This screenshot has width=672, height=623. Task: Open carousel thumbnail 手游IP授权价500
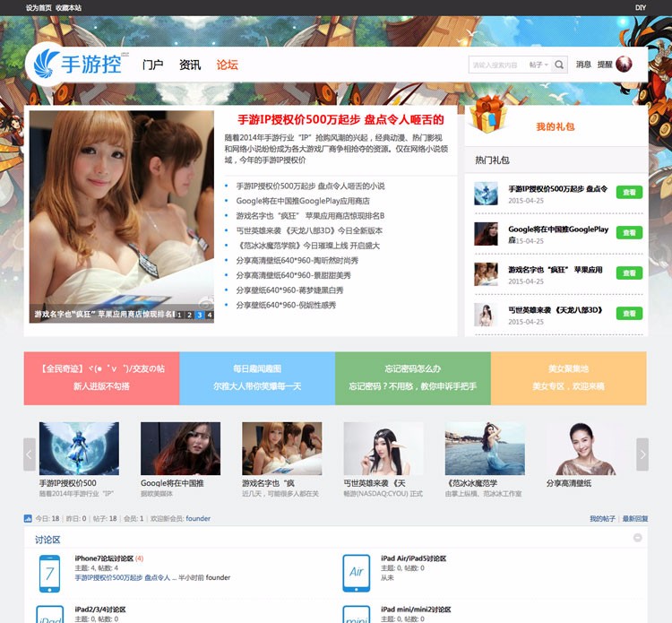79,448
